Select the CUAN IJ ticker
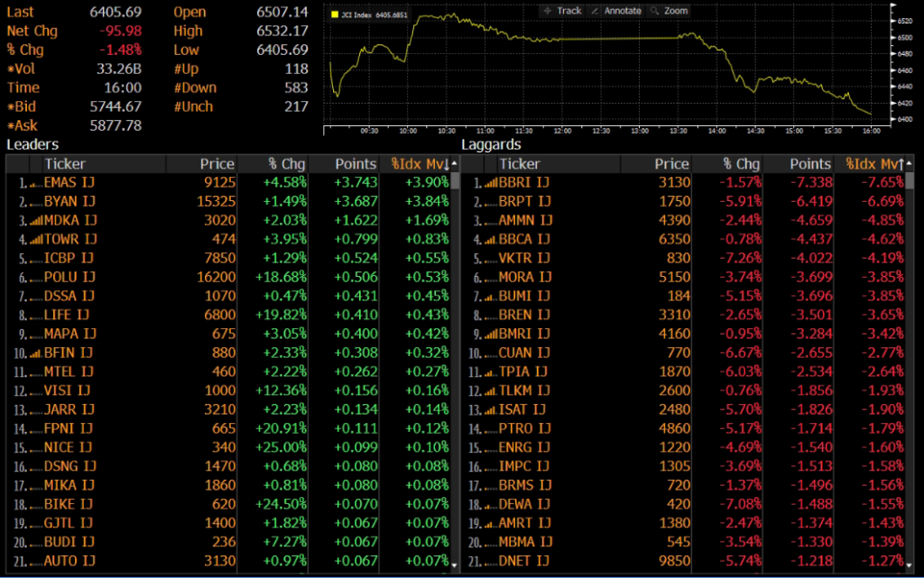 coord(524,353)
